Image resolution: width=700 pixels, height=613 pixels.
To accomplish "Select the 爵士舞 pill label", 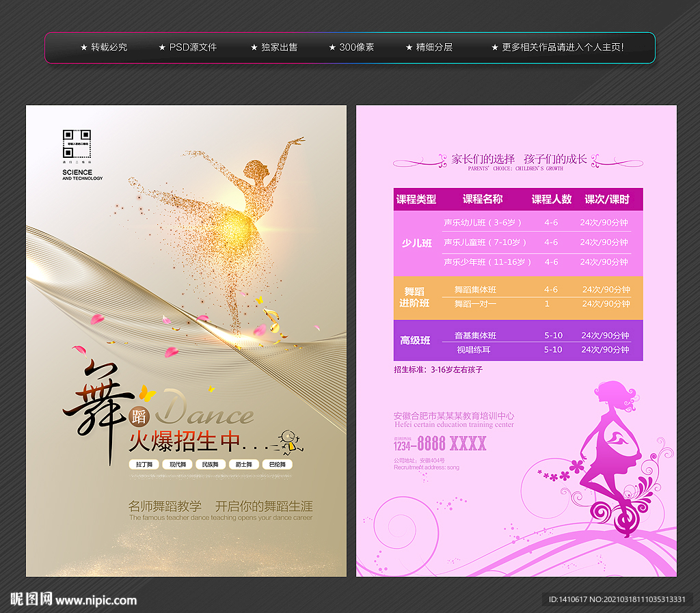I will point(244,465).
